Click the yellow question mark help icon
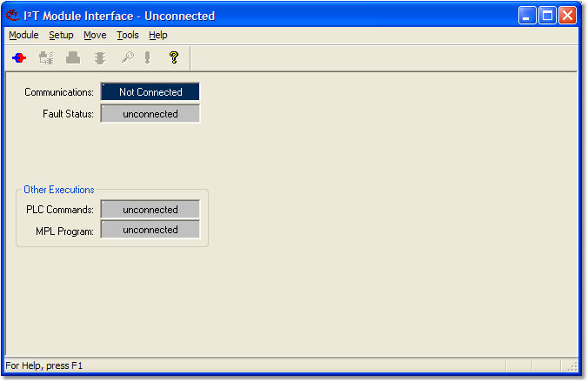This screenshot has width=588, height=382. tap(173, 58)
